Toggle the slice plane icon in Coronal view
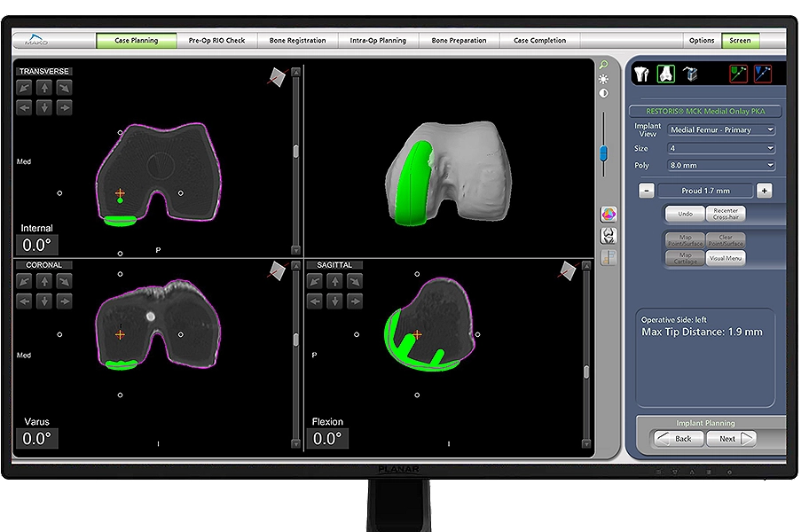 277,270
